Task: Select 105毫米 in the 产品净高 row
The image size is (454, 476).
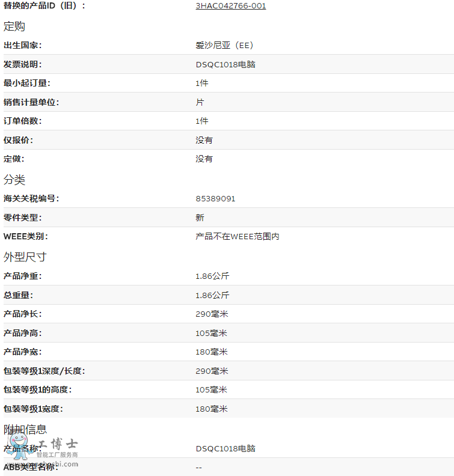Action: pyautogui.click(x=211, y=333)
